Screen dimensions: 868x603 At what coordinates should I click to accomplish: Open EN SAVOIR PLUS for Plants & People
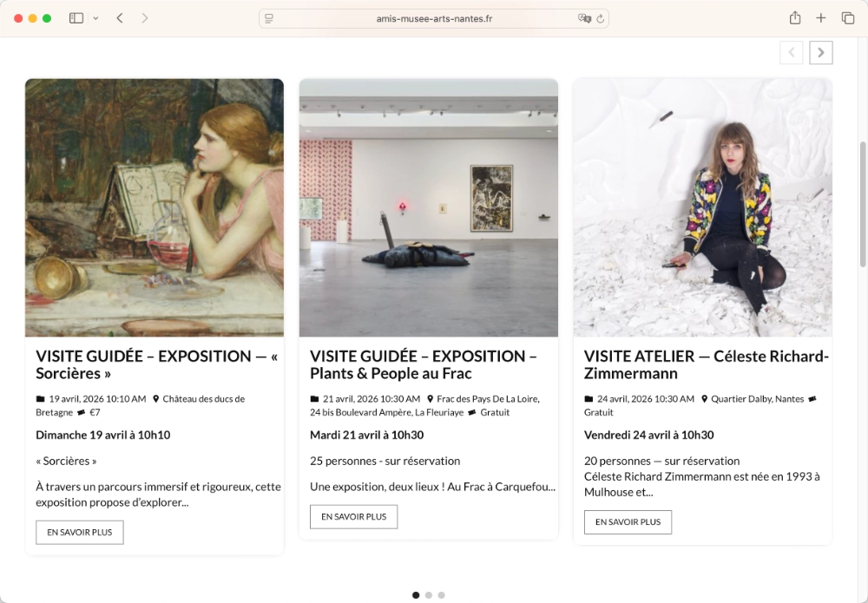(353, 516)
